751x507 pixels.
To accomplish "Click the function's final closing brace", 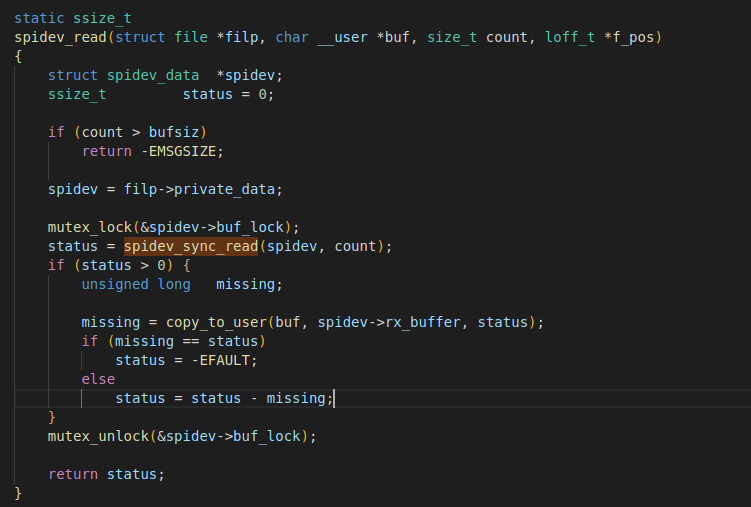I will 19,493.
